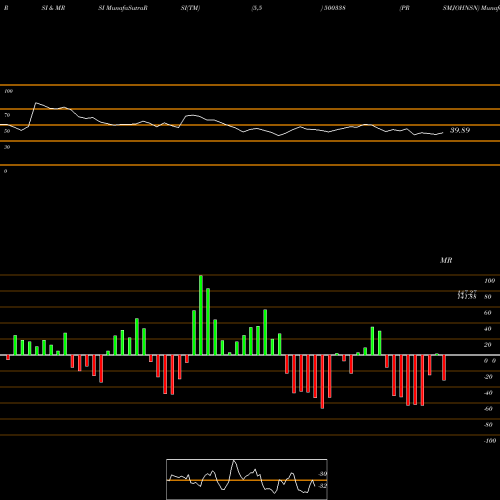500x500 pixels.
Task: Click the 40 label on MR scale
Action: pos(488,329)
